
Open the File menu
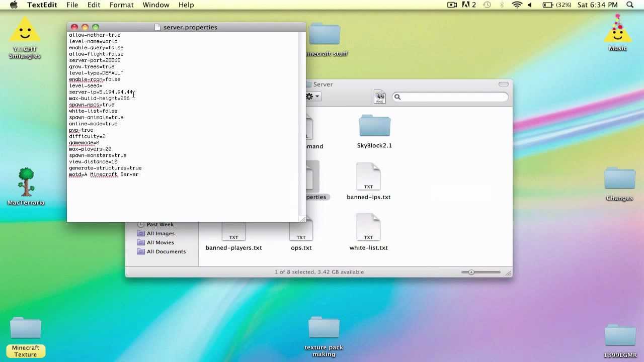tap(72, 5)
